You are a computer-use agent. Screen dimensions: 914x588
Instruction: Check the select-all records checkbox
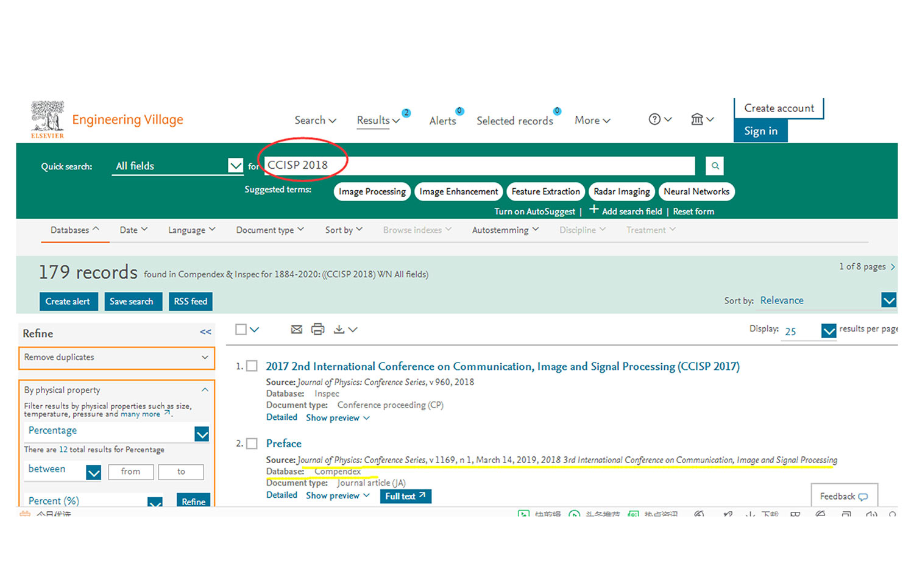(x=241, y=330)
